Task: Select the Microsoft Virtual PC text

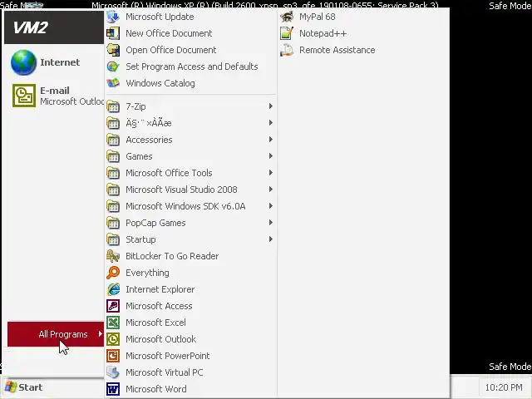Action: pos(165,372)
